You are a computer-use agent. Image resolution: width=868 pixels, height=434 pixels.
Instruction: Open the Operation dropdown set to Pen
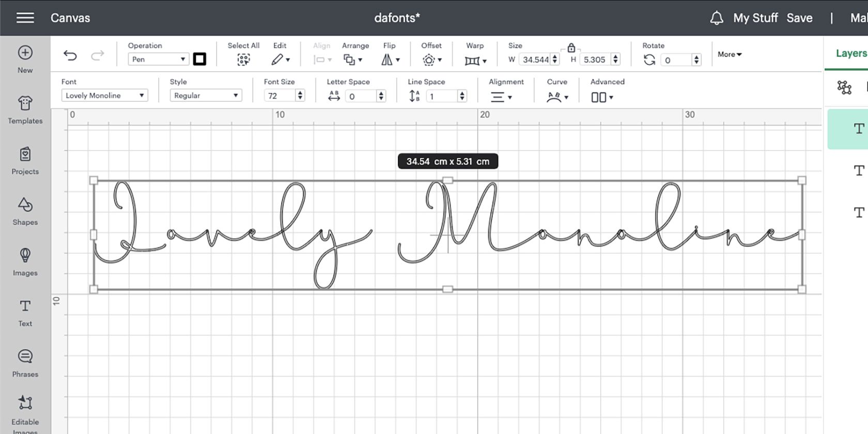point(158,59)
